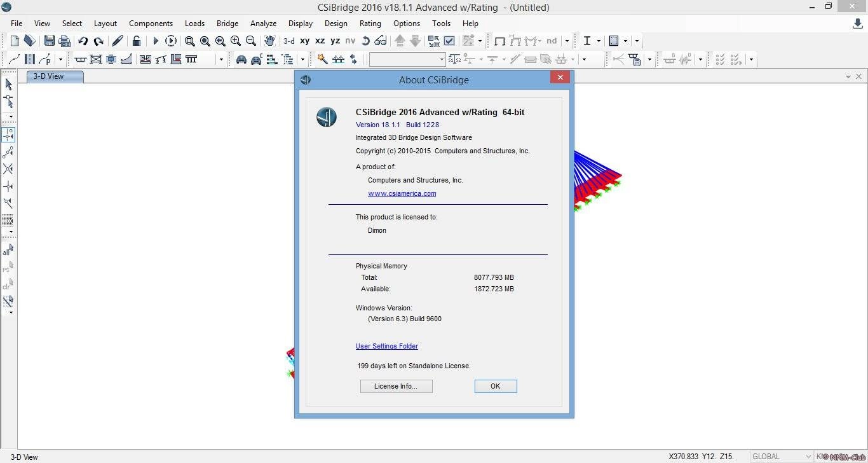Select the Pan hand tool

tap(269, 41)
